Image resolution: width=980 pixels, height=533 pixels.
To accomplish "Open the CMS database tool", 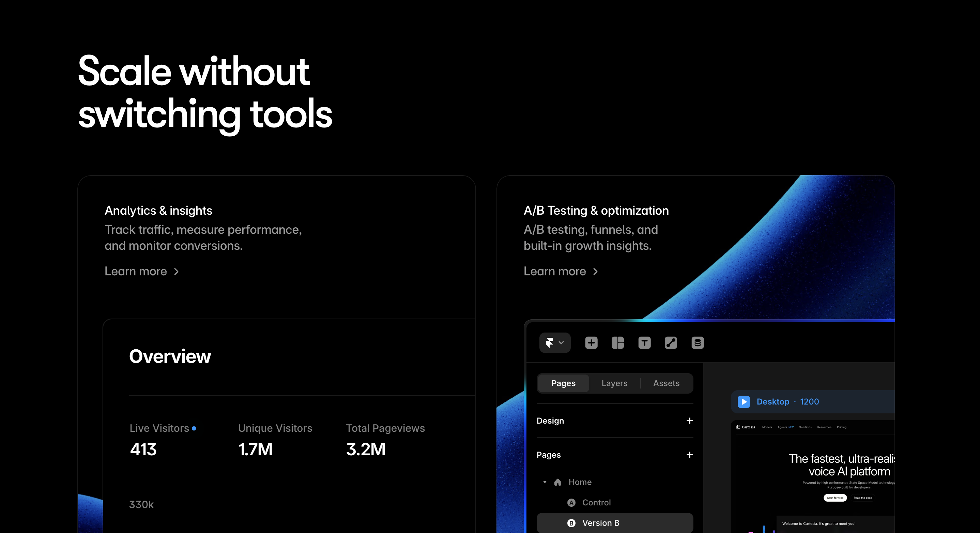I will click(x=698, y=343).
